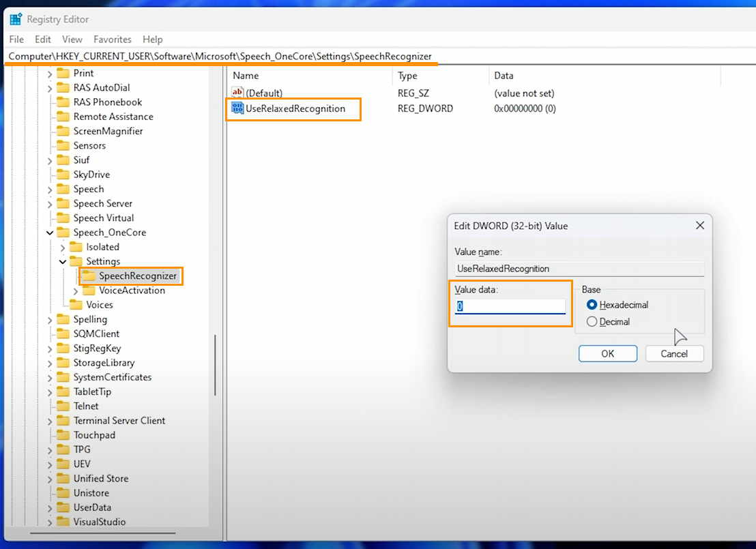Click the Unistore folder icon
Screen dimensions: 756x549
click(x=63, y=492)
